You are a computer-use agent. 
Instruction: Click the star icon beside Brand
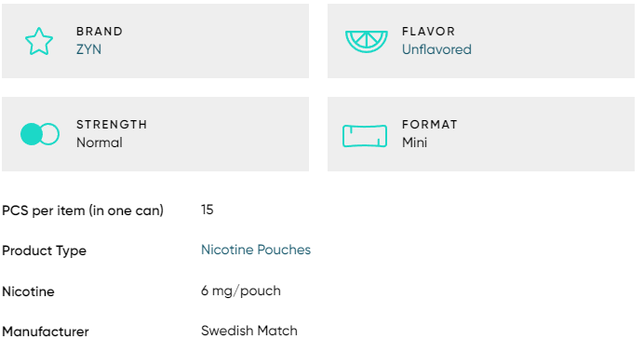pyautogui.click(x=39, y=41)
